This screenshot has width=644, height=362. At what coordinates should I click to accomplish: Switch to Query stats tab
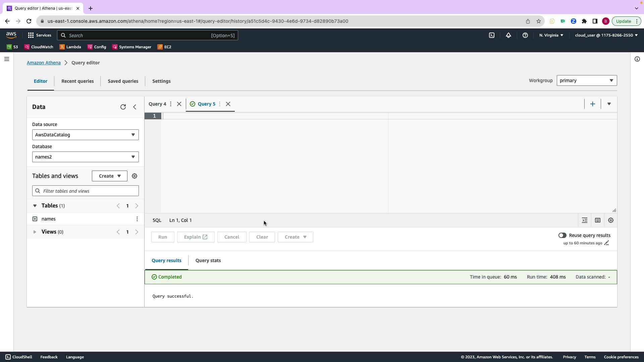tap(208, 260)
